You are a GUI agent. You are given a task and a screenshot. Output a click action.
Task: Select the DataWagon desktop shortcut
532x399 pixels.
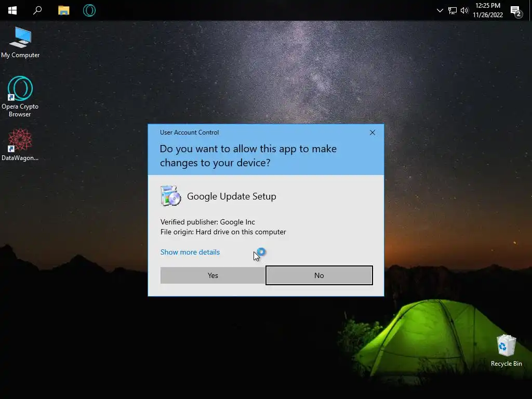[x=20, y=144]
